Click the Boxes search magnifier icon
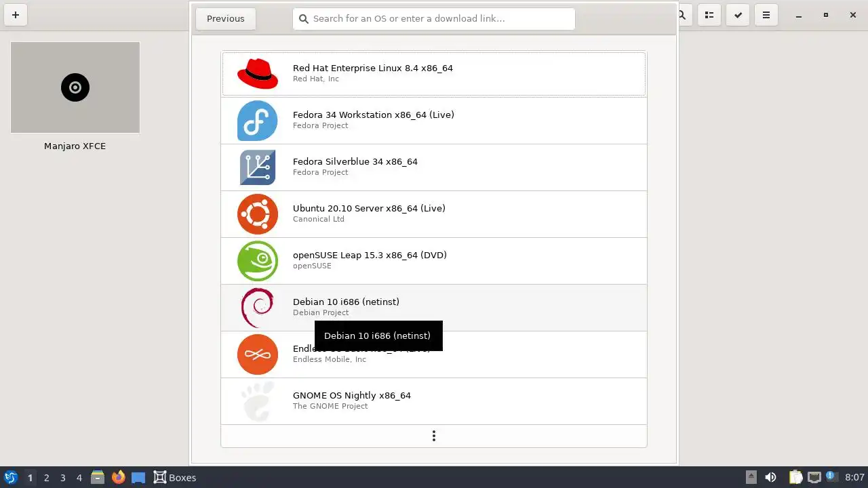 [x=682, y=15]
